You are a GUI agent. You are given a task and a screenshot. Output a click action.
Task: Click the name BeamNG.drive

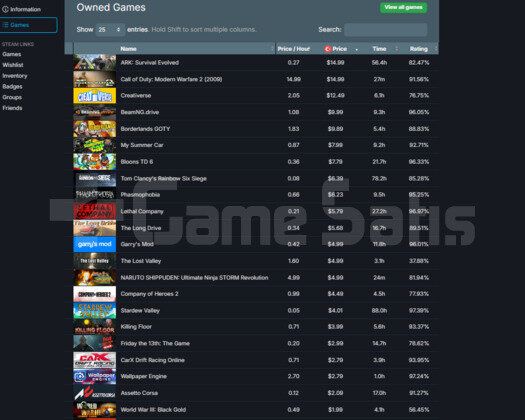pos(140,112)
